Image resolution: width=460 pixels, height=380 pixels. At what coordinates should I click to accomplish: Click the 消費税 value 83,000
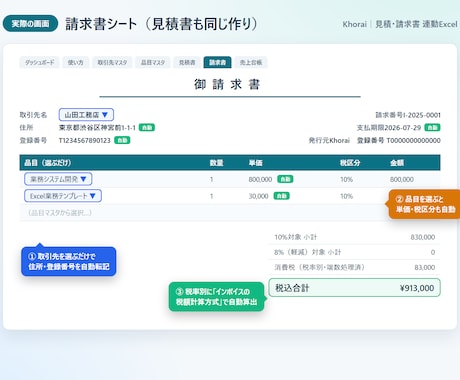click(x=425, y=267)
